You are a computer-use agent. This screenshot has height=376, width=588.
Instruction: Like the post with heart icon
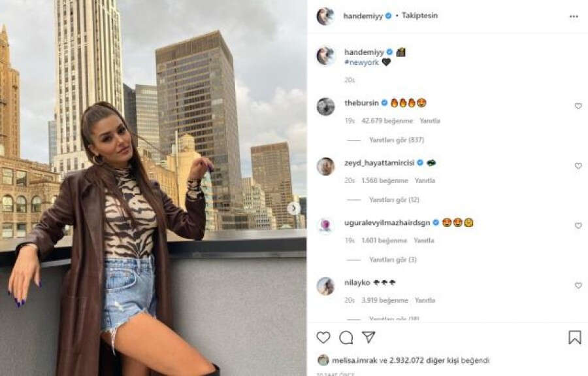coord(323,337)
